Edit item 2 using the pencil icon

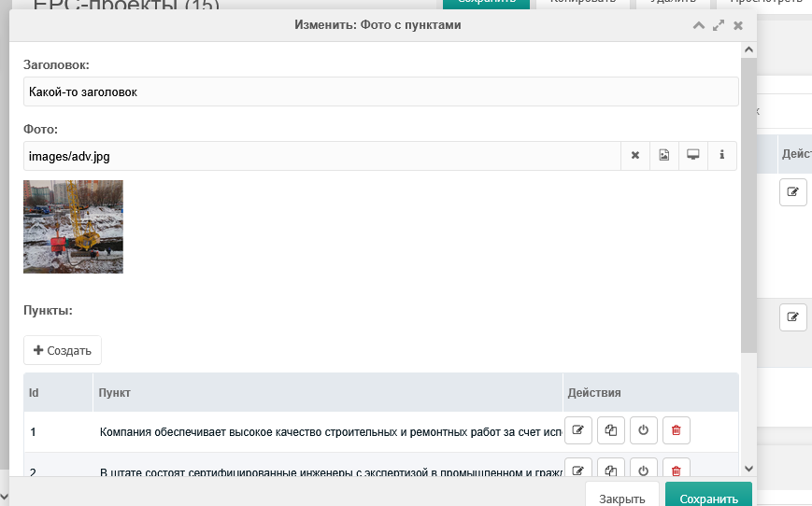tap(578, 470)
